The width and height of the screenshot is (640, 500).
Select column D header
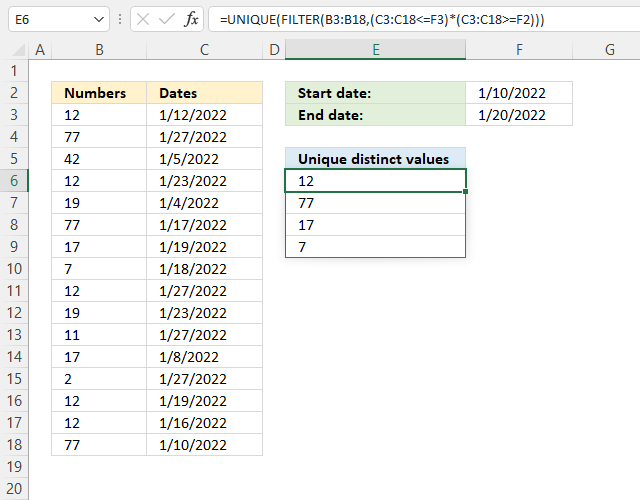click(x=274, y=50)
